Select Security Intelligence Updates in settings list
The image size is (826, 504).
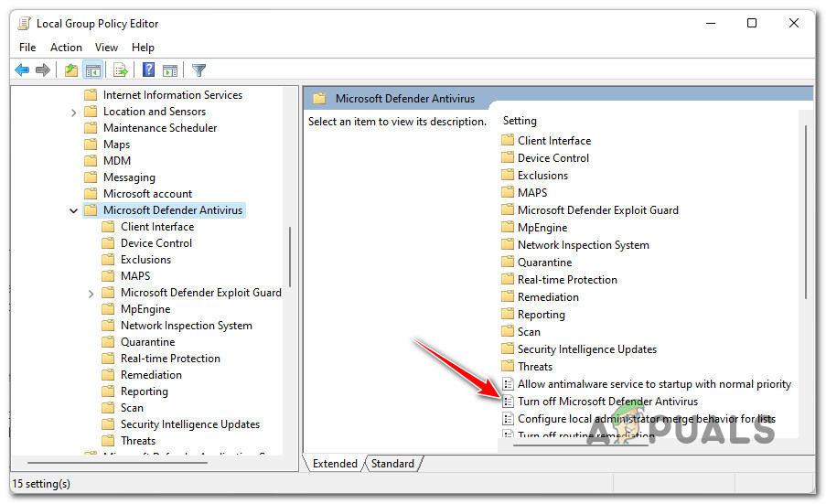(x=587, y=349)
